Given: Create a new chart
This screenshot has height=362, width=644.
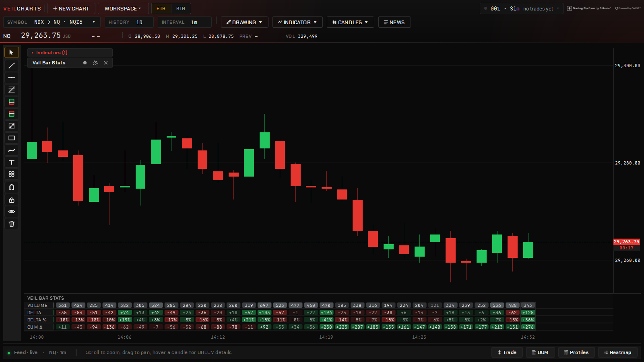Looking at the screenshot, I should [x=71, y=8].
